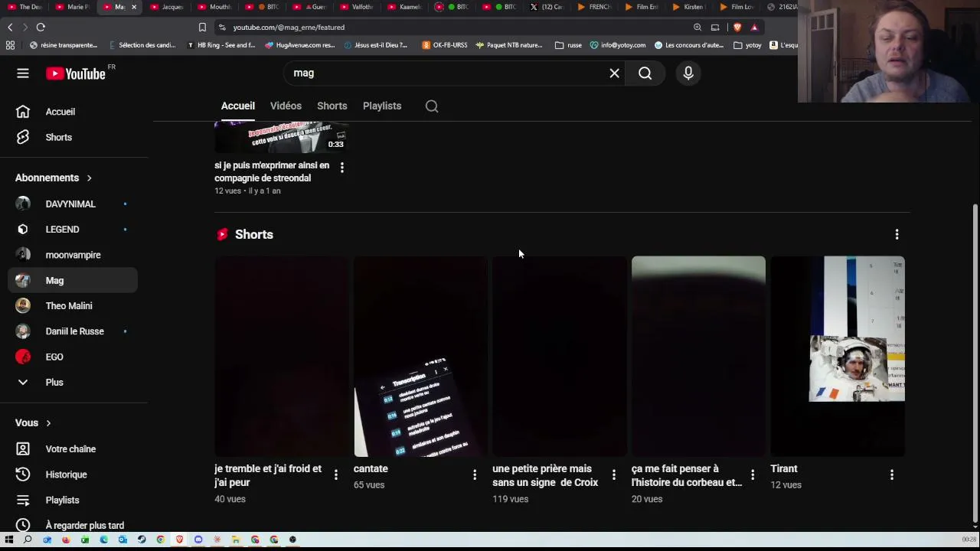
Task: Open the Daniil le Russe channel
Action: point(73,331)
